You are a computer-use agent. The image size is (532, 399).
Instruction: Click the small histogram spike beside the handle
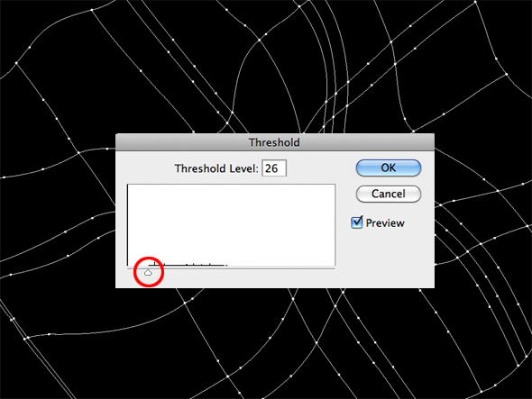154,262
